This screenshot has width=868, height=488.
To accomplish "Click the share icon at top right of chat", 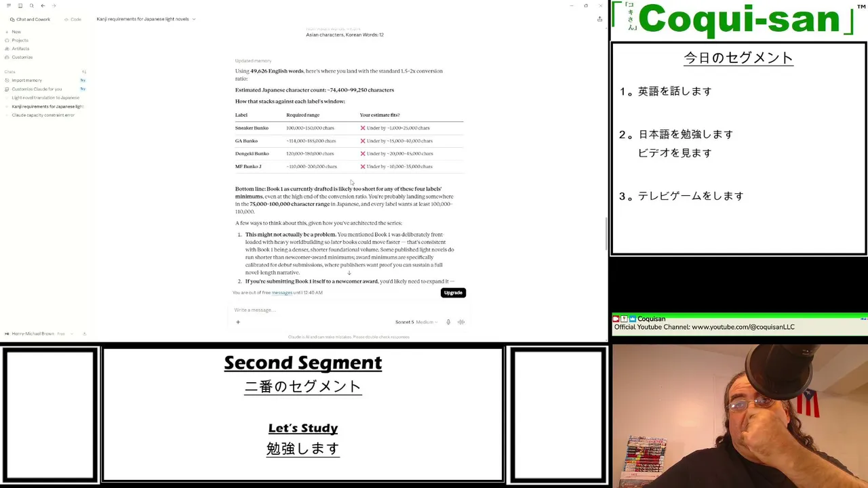I will click(599, 19).
